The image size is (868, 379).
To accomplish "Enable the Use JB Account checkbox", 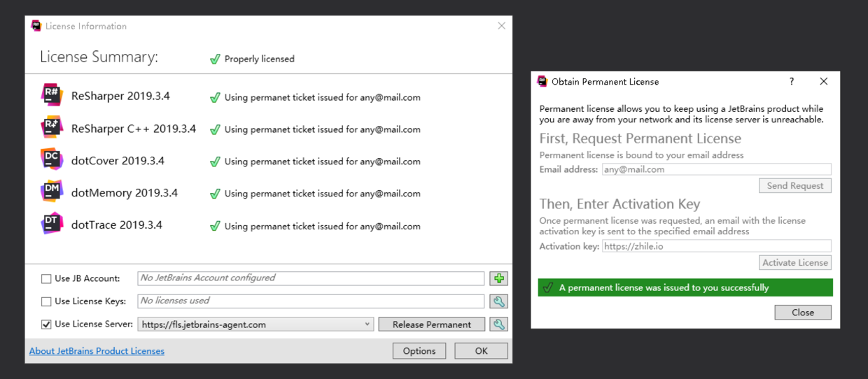I will click(x=46, y=279).
